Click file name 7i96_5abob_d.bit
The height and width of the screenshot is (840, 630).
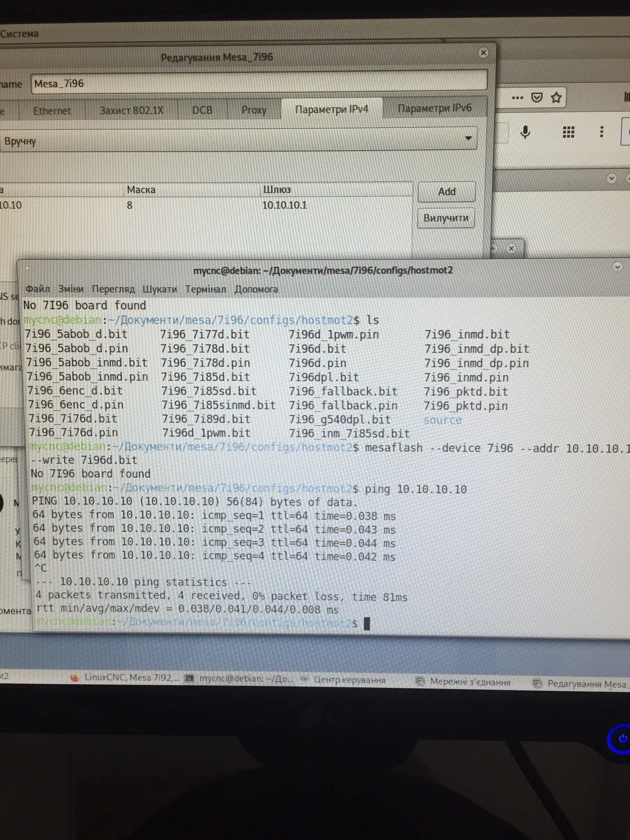coord(76,334)
